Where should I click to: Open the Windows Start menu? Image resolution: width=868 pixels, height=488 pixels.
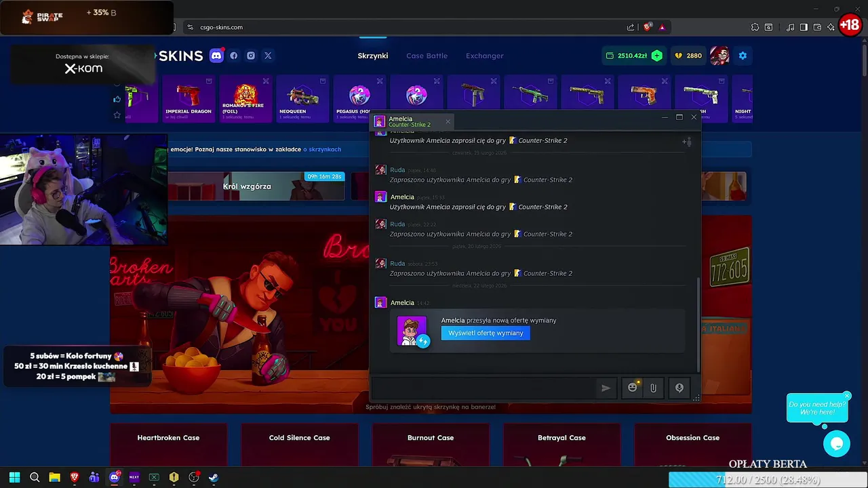click(x=14, y=477)
